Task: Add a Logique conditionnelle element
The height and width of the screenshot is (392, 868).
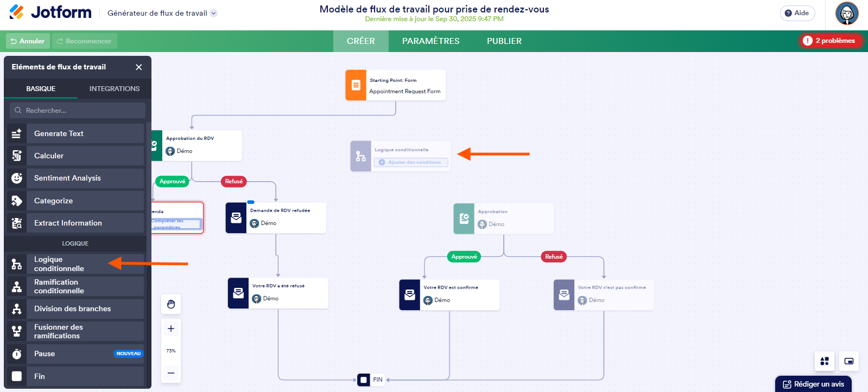Action: [59, 264]
